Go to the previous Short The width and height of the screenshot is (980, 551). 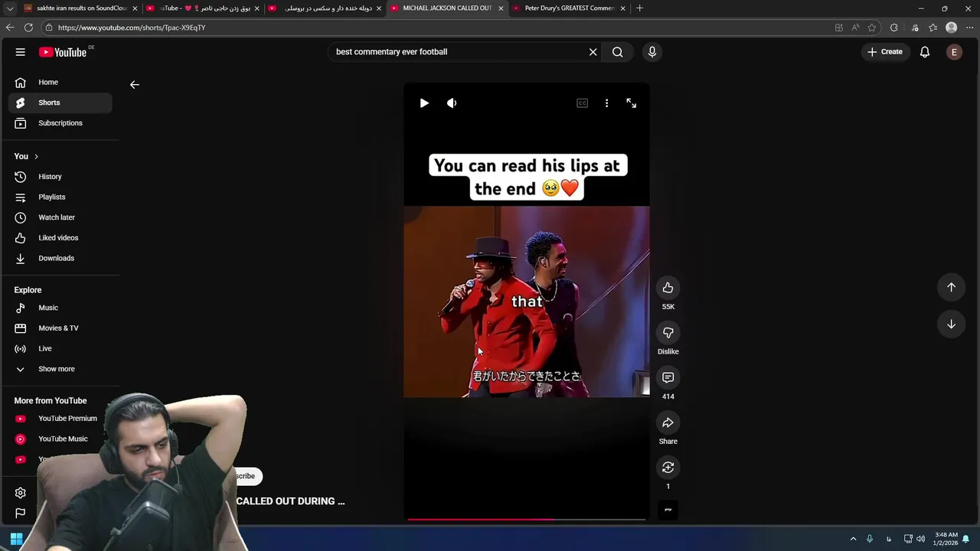tap(951, 287)
